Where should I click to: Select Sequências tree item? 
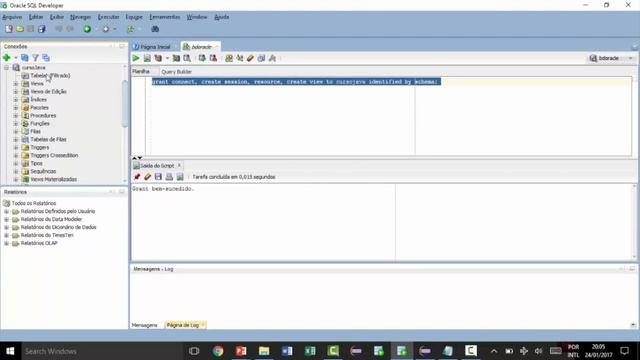tap(43, 171)
